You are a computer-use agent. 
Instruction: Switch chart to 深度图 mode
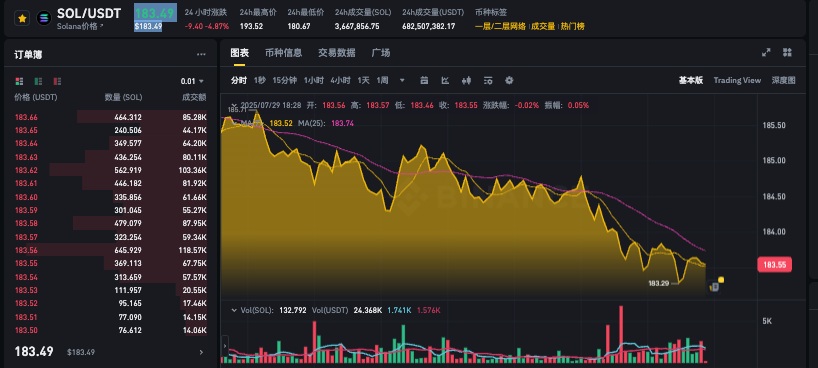pyautogui.click(x=784, y=80)
